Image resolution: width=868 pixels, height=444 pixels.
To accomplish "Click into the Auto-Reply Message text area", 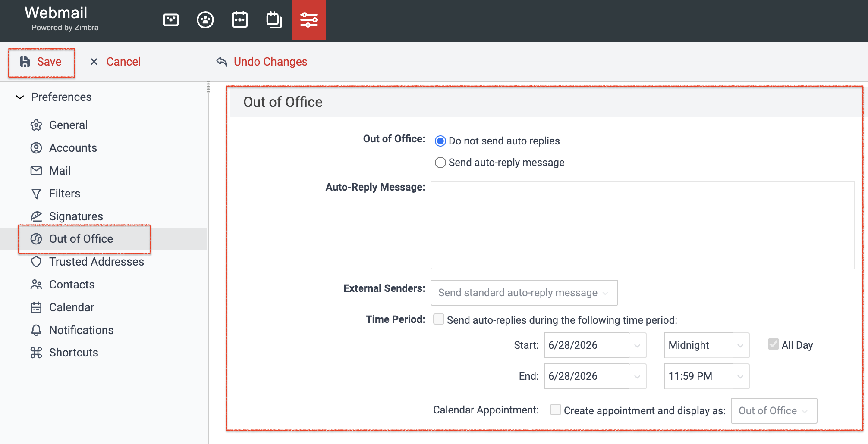I will pos(643,225).
